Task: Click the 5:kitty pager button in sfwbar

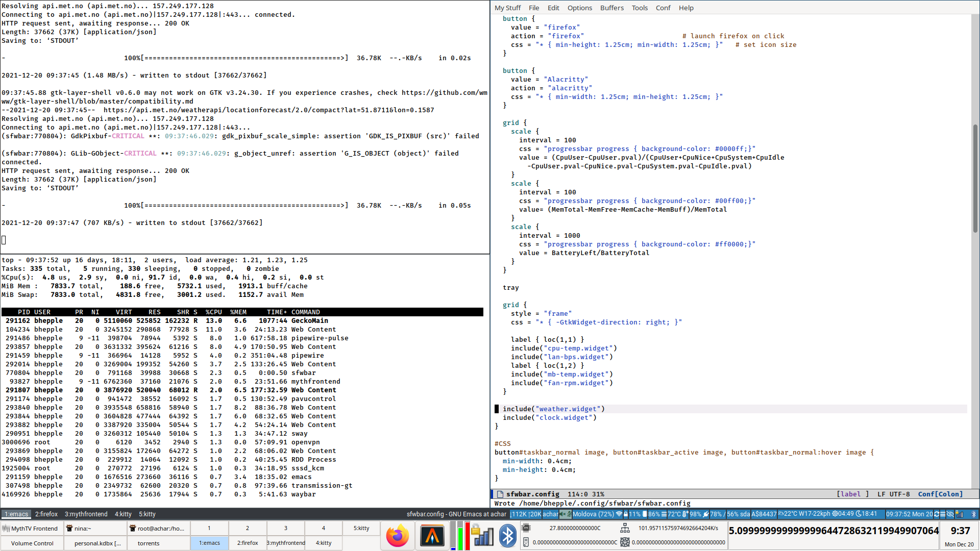Action: click(361, 528)
